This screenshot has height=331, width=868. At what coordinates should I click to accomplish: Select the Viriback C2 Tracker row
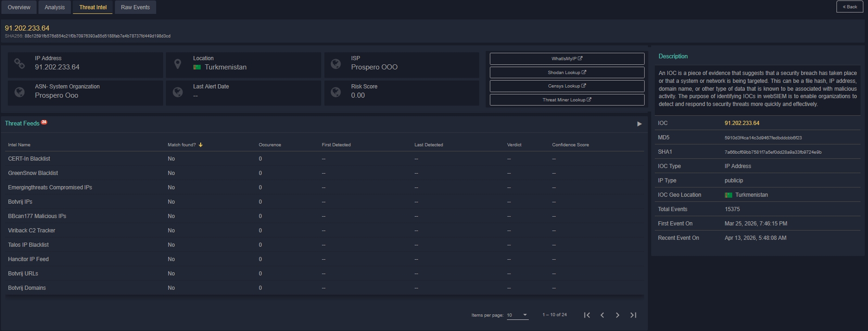point(324,231)
